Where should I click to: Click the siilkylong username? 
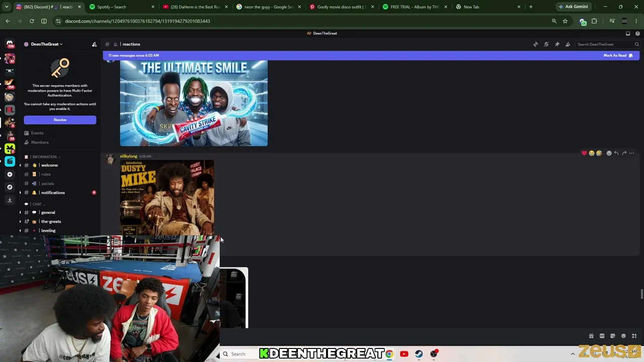pos(129,156)
